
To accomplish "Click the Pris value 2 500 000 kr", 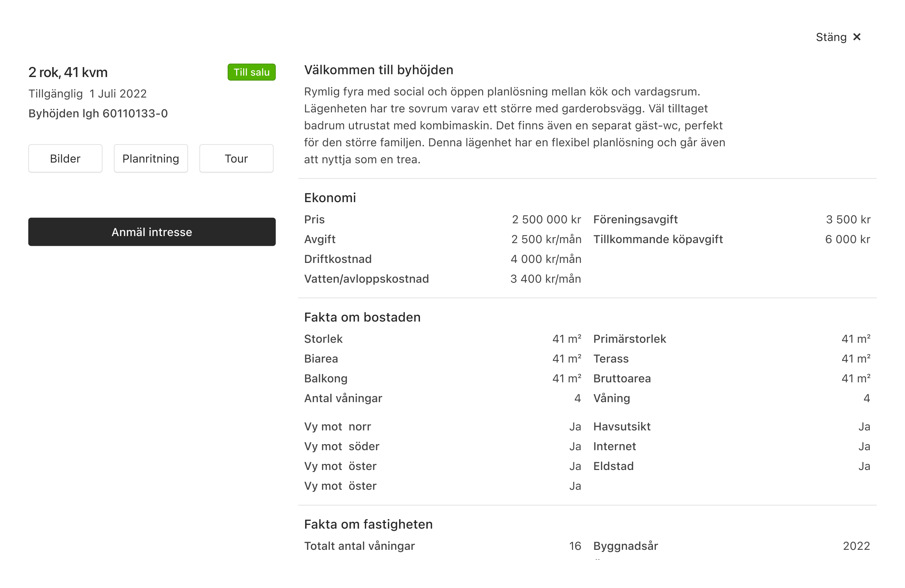I will 546,219.
